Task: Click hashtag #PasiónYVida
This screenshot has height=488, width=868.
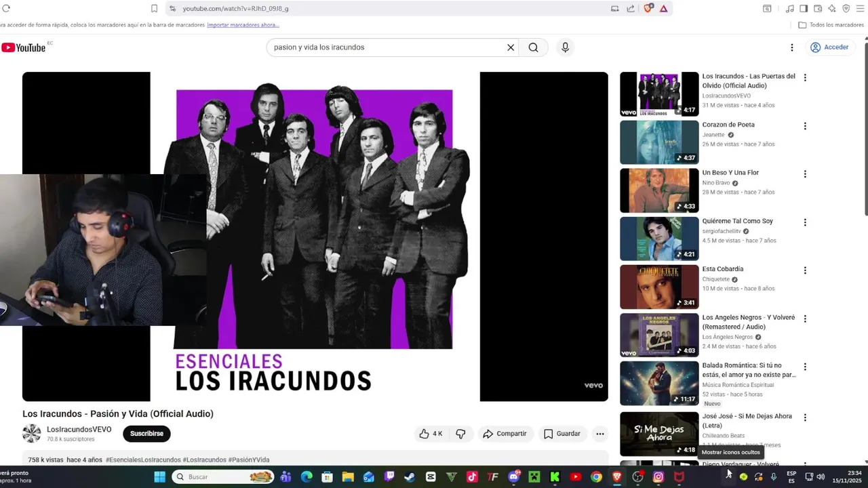Action: pyautogui.click(x=249, y=460)
